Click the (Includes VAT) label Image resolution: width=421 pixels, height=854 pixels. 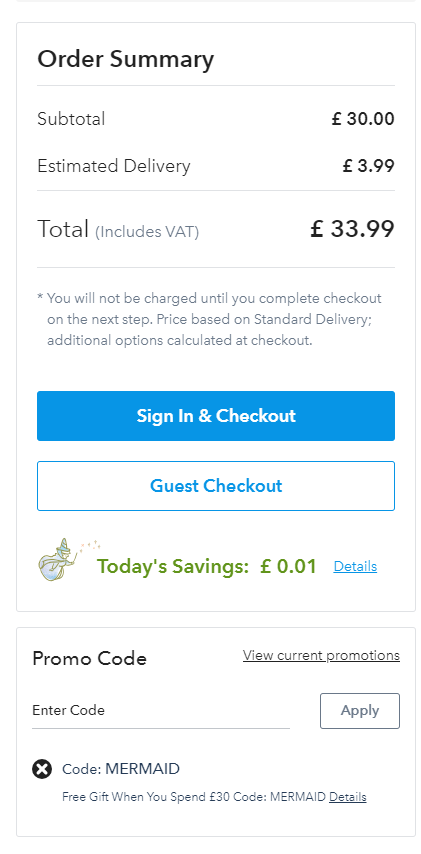[x=147, y=232]
